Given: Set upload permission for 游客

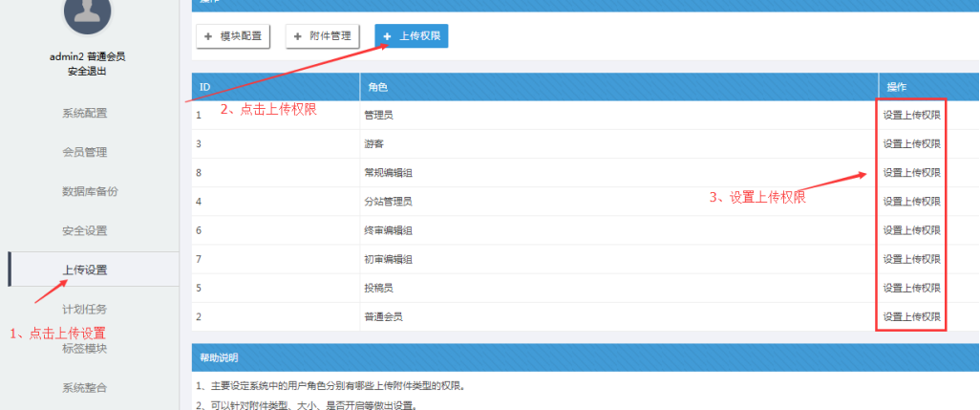Looking at the screenshot, I should [x=911, y=143].
